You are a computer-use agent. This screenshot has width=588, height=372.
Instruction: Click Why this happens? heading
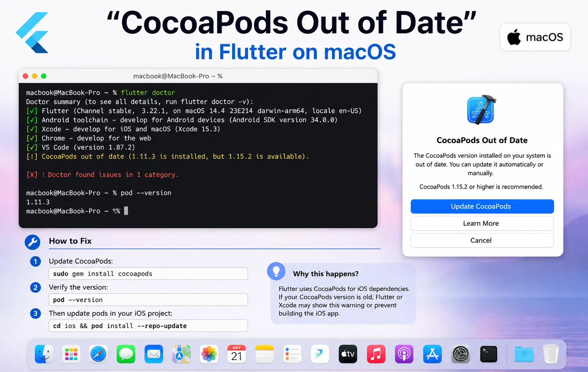[326, 274]
